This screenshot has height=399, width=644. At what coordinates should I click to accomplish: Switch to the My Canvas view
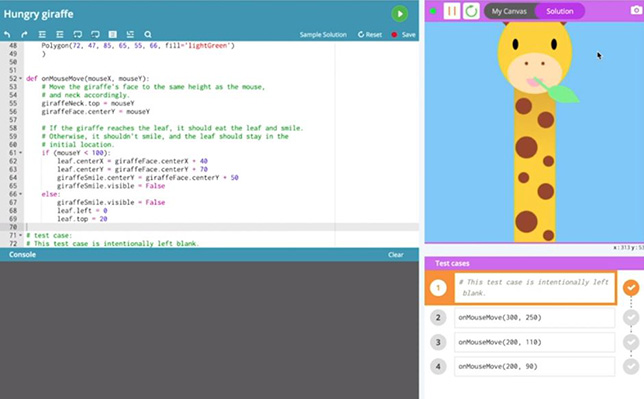pyautogui.click(x=509, y=11)
